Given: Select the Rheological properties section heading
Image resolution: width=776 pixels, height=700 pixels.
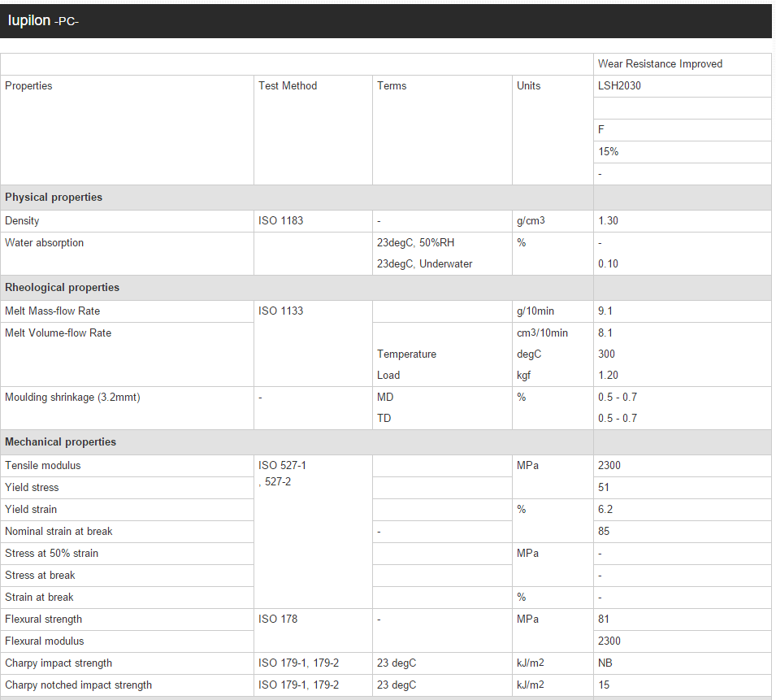Looking at the screenshot, I should (x=62, y=287).
